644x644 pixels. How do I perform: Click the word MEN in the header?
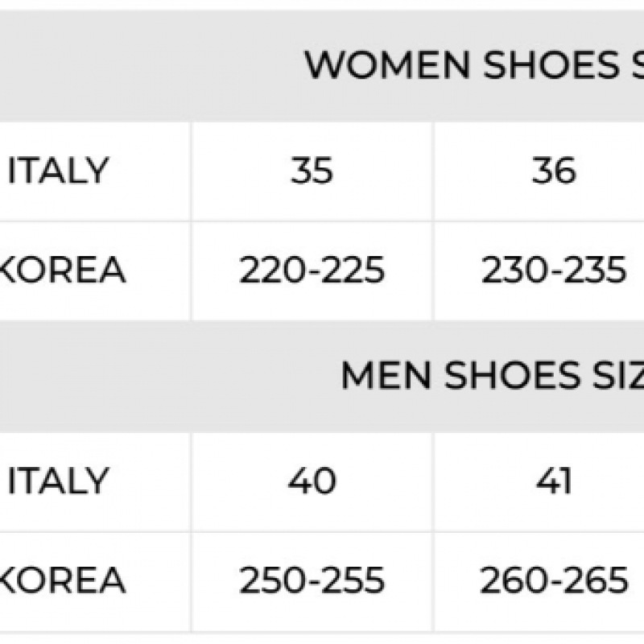click(386, 375)
